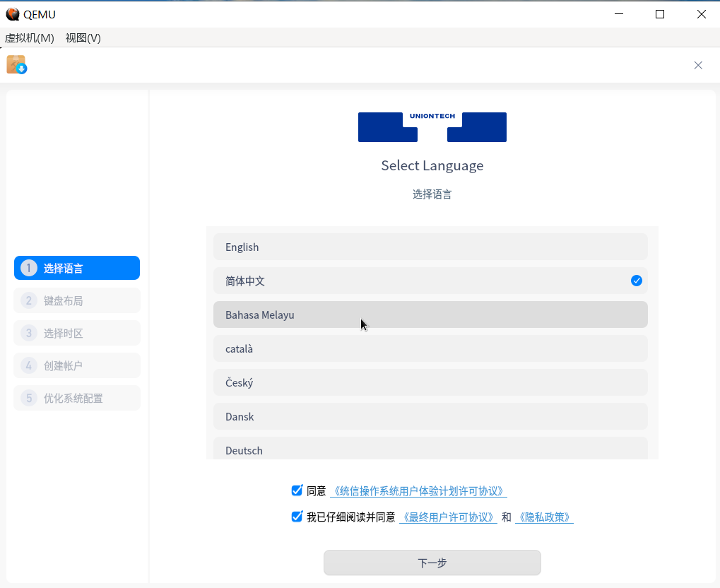The height and width of the screenshot is (588, 720).
Task: Go to step 2 键盘布局
Action: [x=77, y=300]
